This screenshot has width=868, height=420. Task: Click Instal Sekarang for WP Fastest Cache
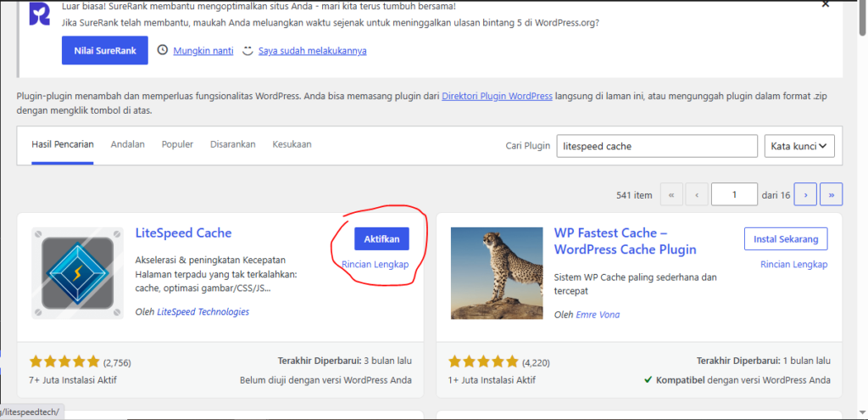click(x=786, y=238)
